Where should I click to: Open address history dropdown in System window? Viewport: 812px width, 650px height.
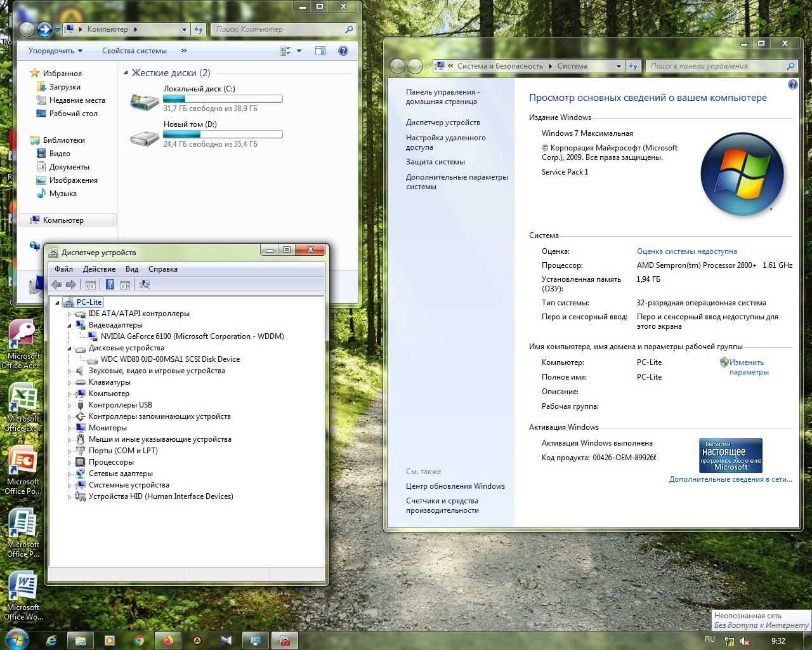tap(619, 66)
